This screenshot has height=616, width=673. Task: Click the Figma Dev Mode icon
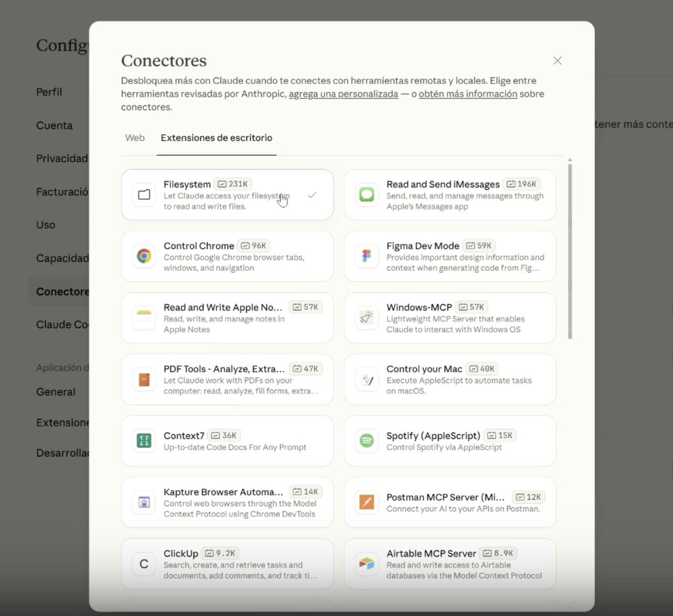point(367,256)
